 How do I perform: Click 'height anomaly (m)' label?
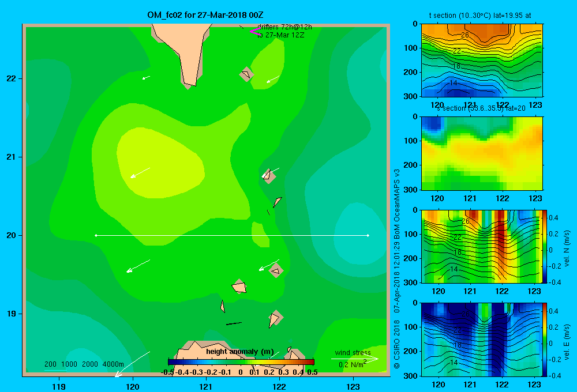click(240, 352)
